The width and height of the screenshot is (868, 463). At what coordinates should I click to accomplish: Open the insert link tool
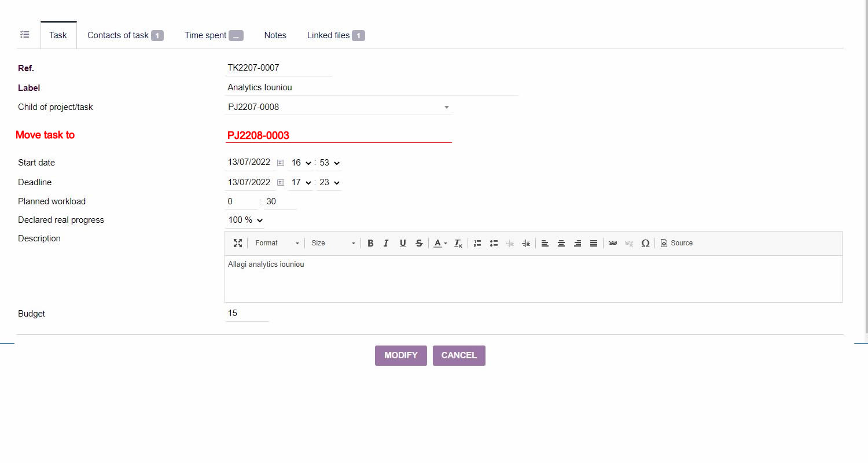pos(613,243)
